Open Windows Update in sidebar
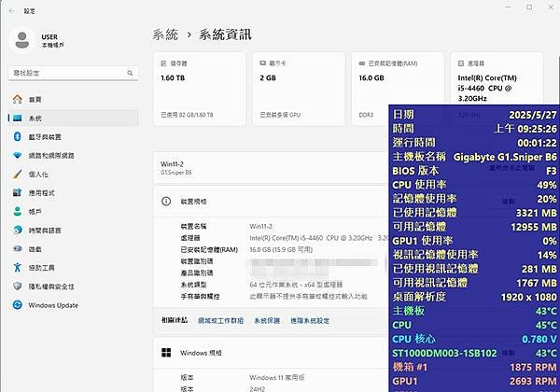The width and height of the screenshot is (560, 392). tap(73, 305)
